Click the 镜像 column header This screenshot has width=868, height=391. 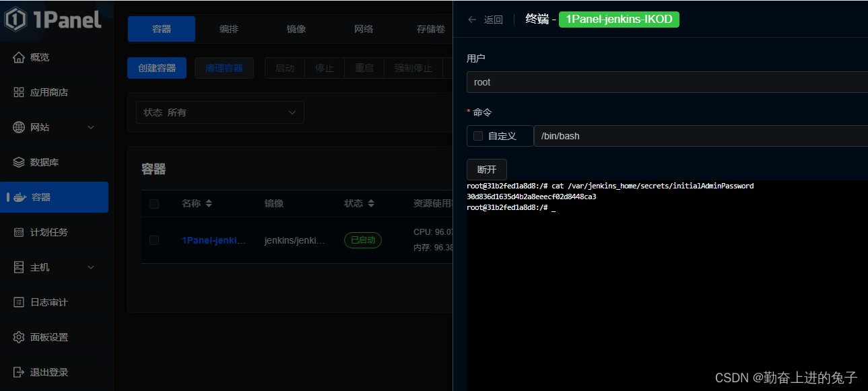click(274, 203)
